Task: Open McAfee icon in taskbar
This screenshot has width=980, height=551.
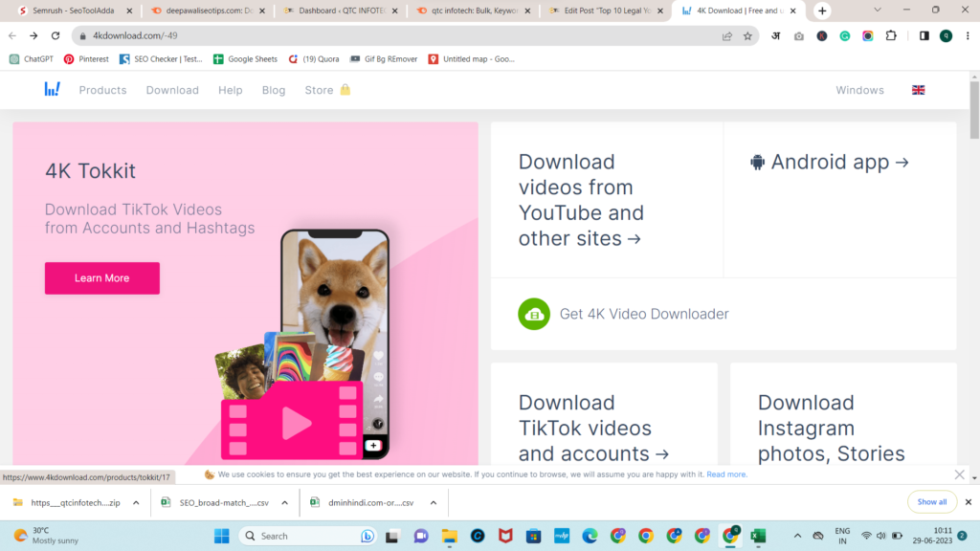Action: (x=505, y=536)
